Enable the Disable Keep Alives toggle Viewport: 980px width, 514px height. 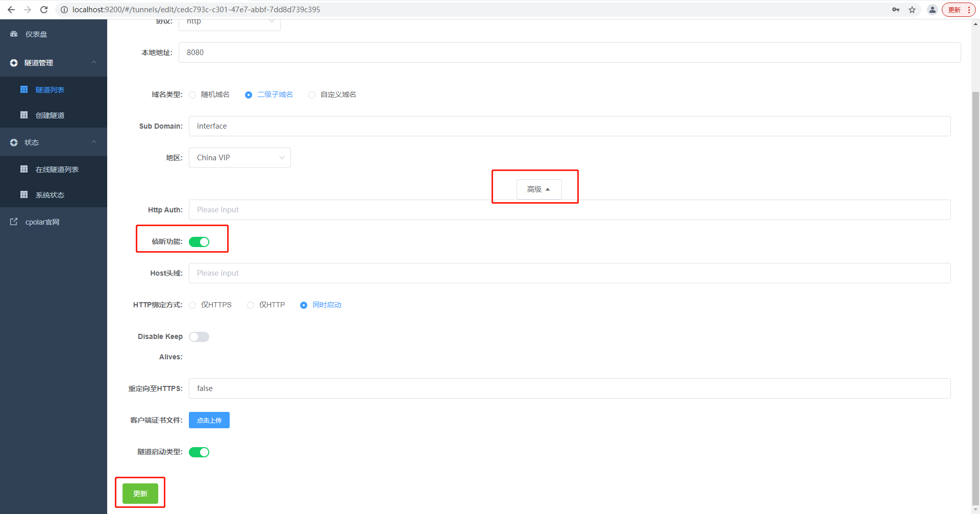199,336
